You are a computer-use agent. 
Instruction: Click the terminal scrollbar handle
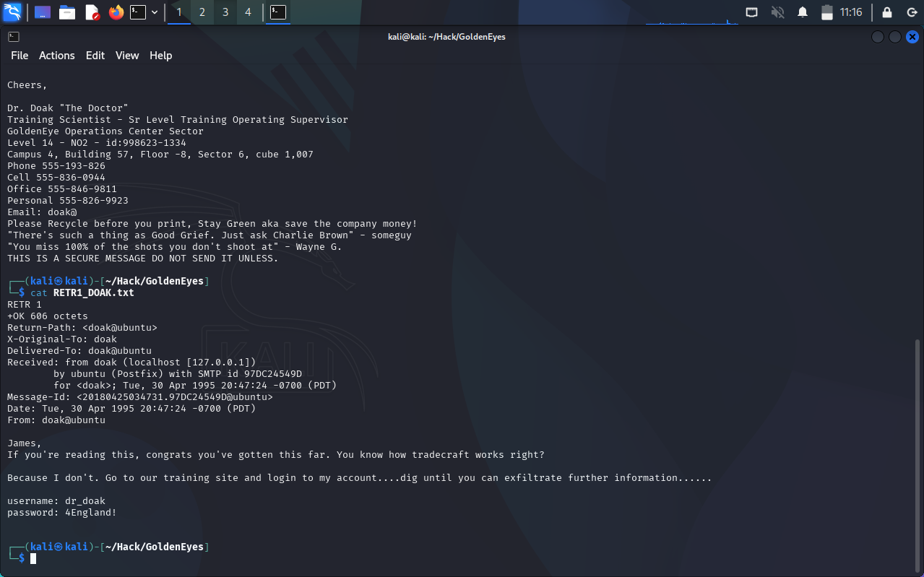coord(919,455)
